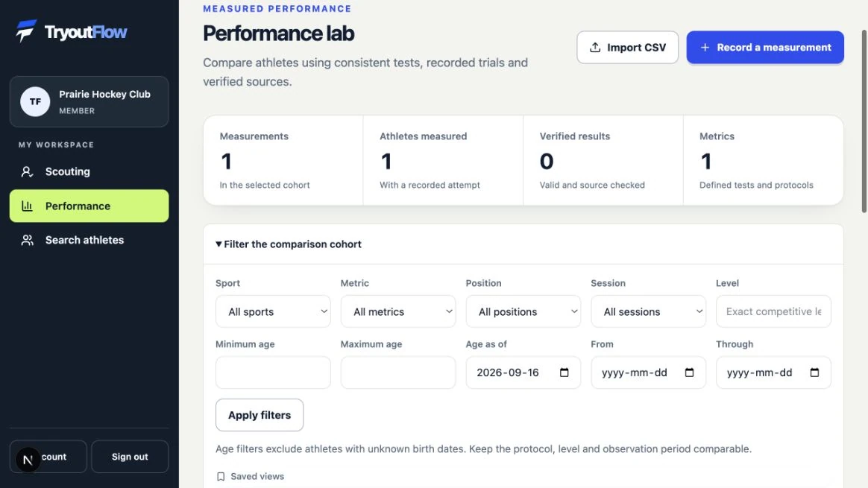Open the Prairie Hockey Club workspace card
Screen dimensions: 868x488
(89, 102)
